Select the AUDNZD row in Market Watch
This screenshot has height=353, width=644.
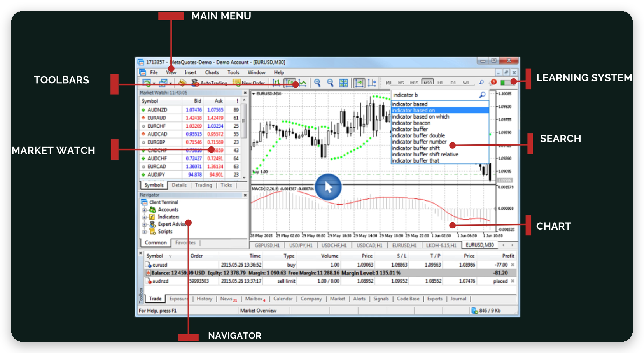[x=191, y=110]
